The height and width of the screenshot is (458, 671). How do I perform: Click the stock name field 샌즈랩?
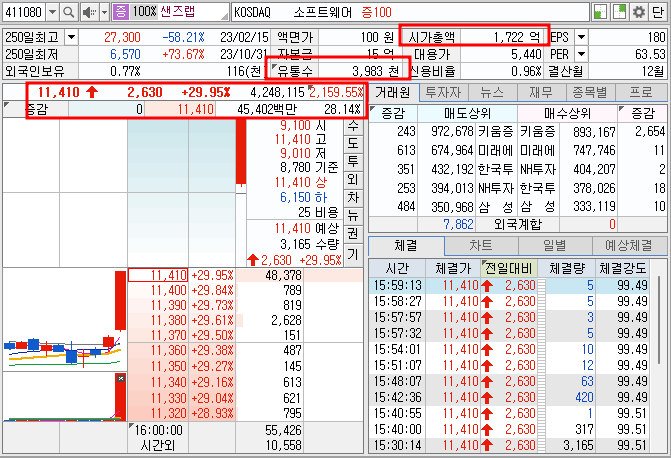[x=192, y=12]
